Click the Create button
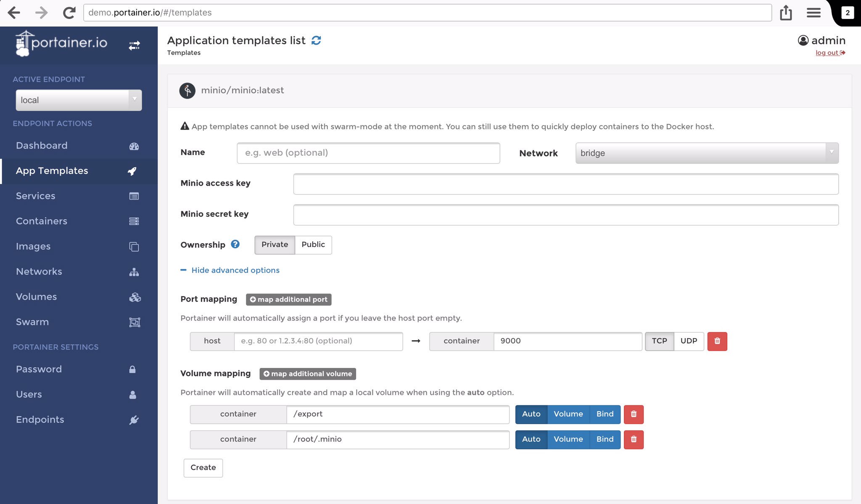 coord(203,467)
